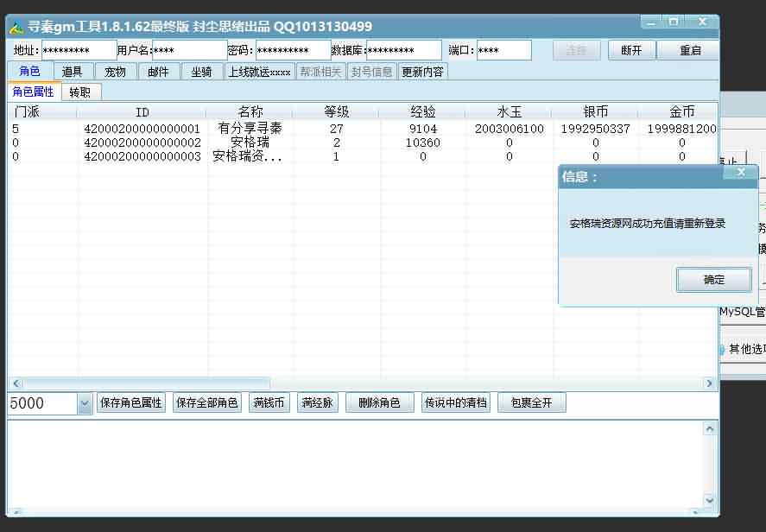Click the 等级 column header
766x532 pixels.
tap(336, 112)
